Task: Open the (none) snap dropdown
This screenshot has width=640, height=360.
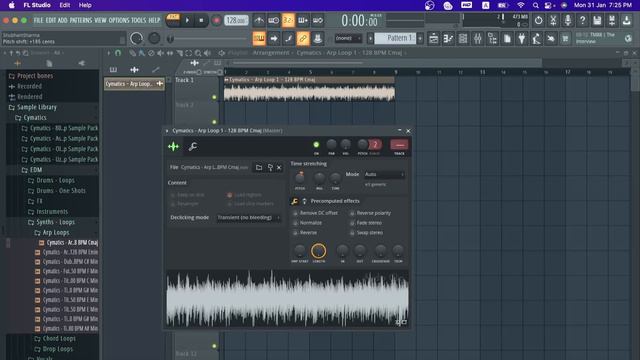Action: 348,38
